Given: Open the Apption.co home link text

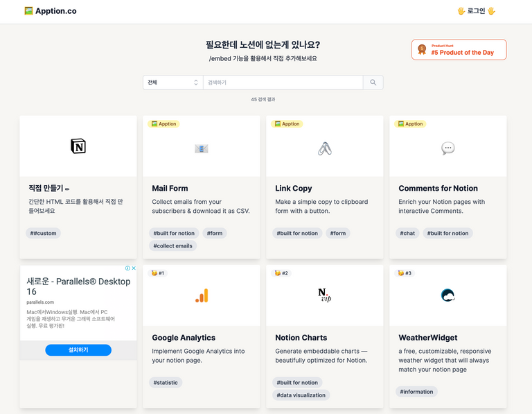Looking at the screenshot, I should tap(56, 11).
